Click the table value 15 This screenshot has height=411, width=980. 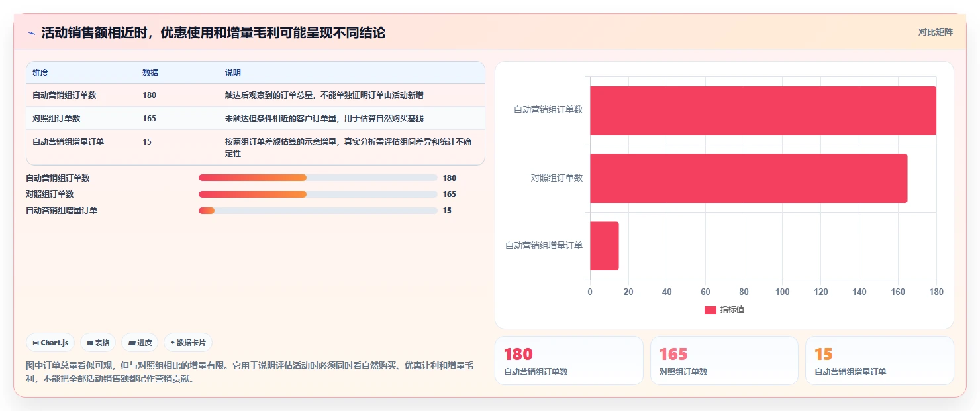click(147, 141)
